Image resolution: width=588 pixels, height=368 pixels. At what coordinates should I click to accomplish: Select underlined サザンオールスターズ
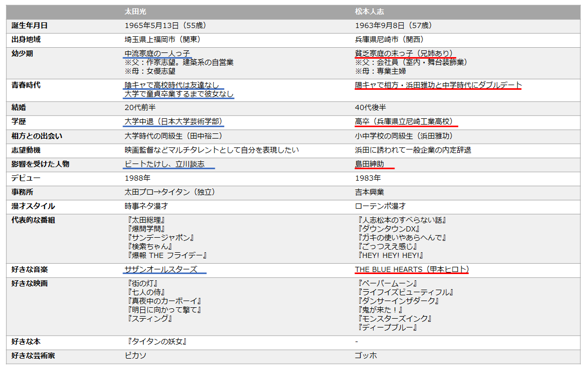click(x=161, y=269)
